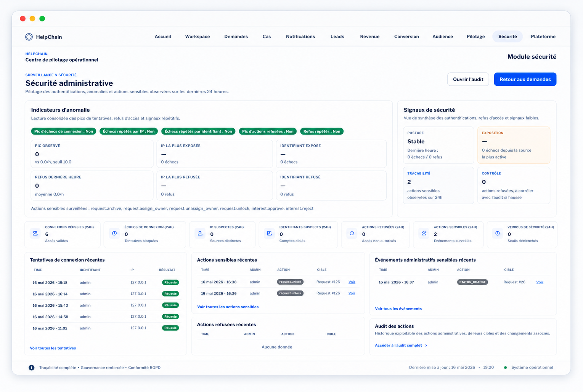The image size is (583, 392).
Task: Click the yellow macOS minimize button
Action: click(32, 19)
